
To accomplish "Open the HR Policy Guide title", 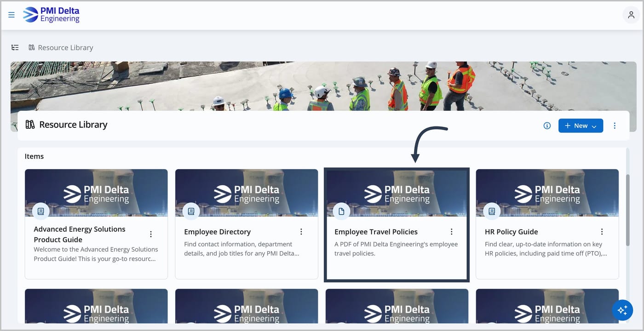I will click(511, 232).
